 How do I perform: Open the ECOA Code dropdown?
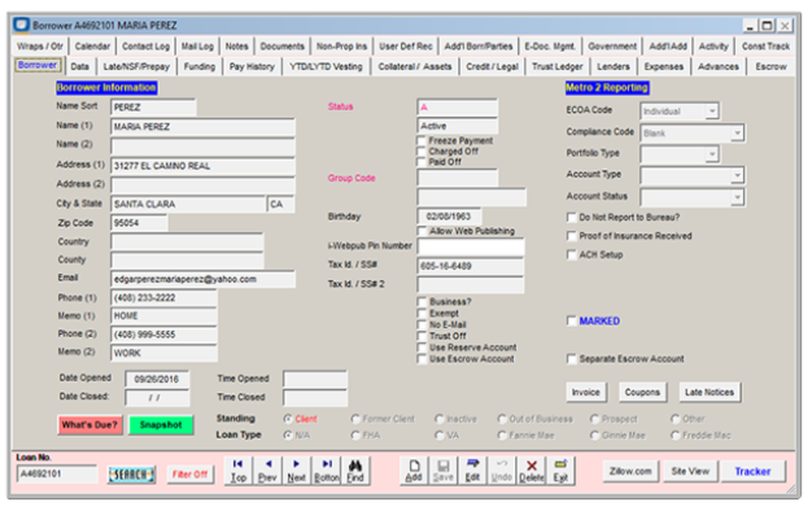coord(712,111)
